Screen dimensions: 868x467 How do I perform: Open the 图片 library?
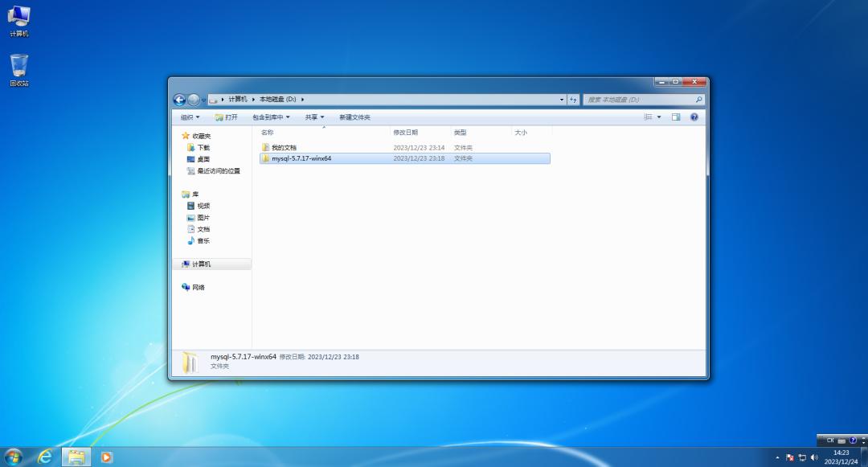(x=199, y=218)
